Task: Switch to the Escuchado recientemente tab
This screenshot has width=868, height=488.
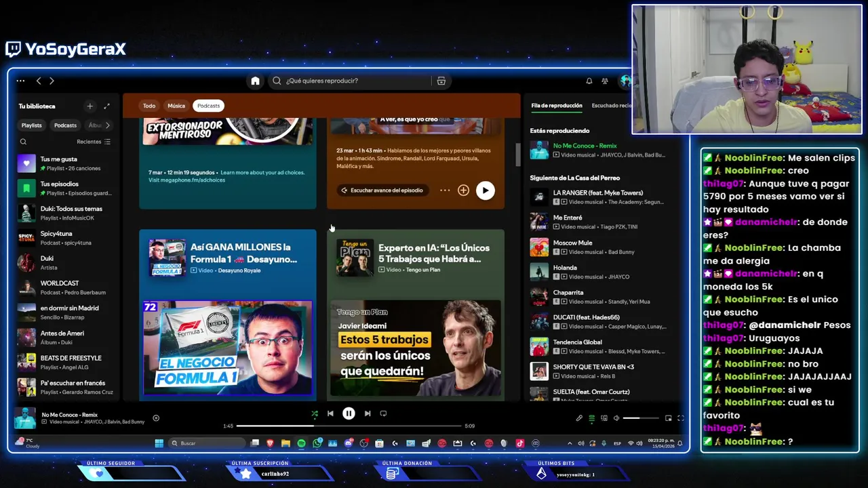Action: coord(612,106)
